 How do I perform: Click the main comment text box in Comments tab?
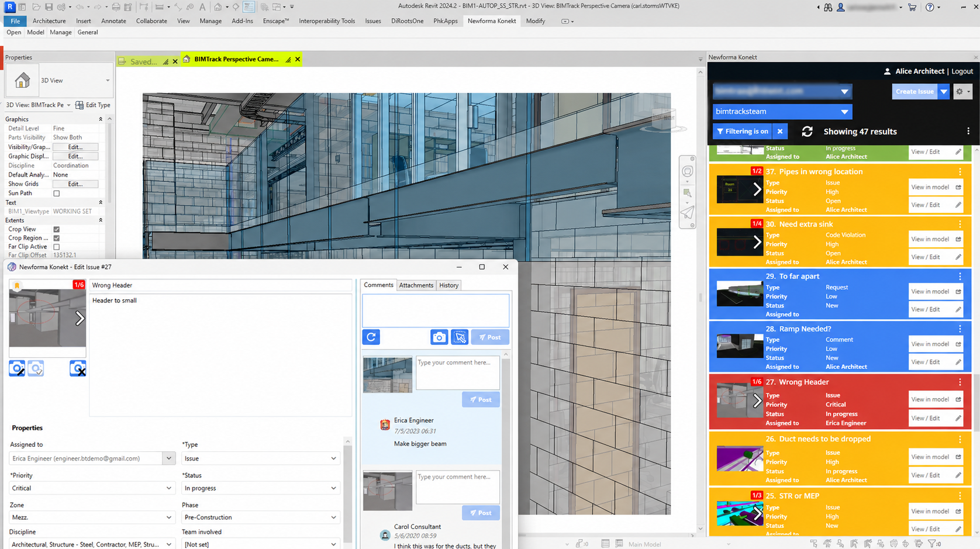point(436,310)
